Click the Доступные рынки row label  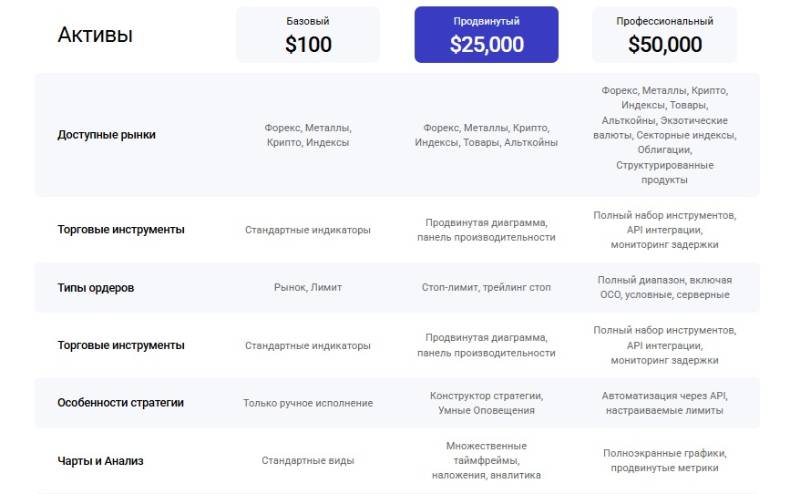pos(107,135)
